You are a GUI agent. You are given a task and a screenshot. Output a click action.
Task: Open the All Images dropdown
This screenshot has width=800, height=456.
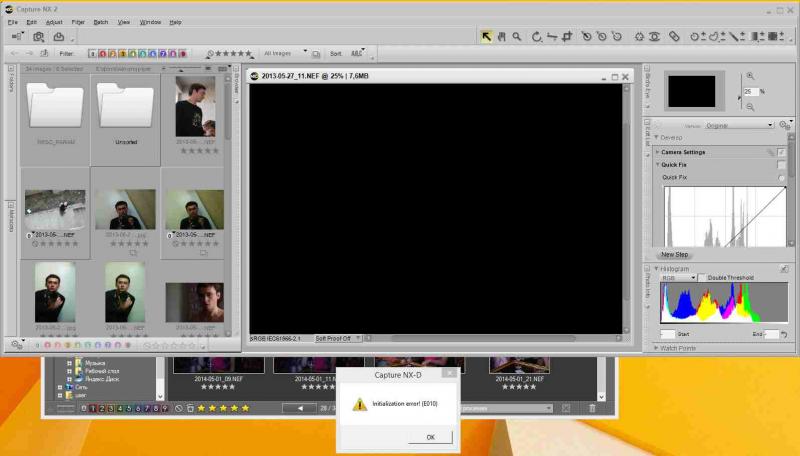(286, 53)
